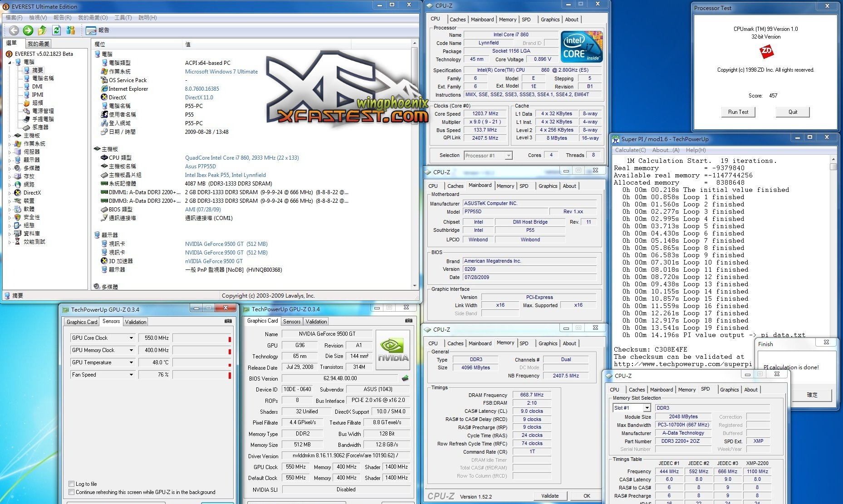Open the Slot #1 memory slot dropdown

click(x=647, y=408)
